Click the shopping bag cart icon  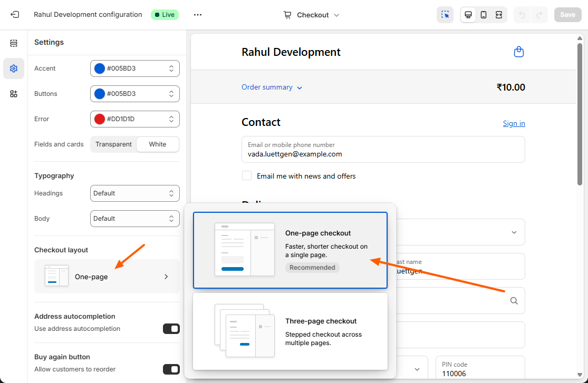518,52
